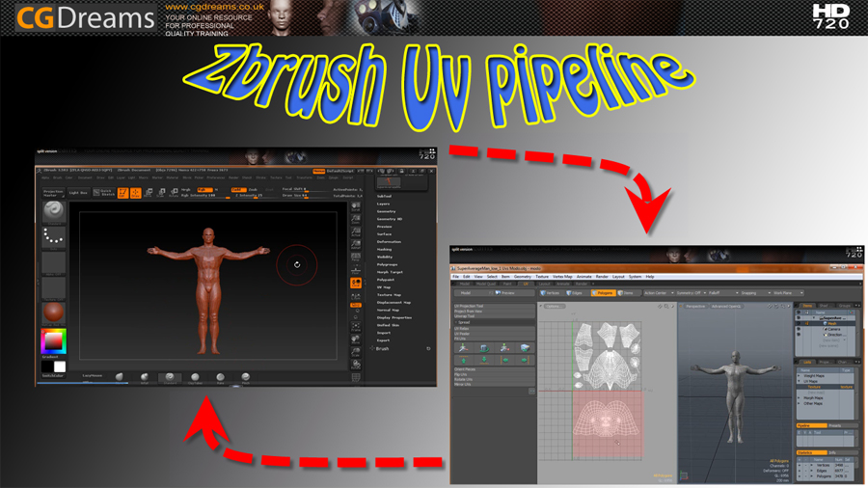Hide the Mesh item via eye icon in Modo
The image size is (868, 488).
click(x=799, y=324)
